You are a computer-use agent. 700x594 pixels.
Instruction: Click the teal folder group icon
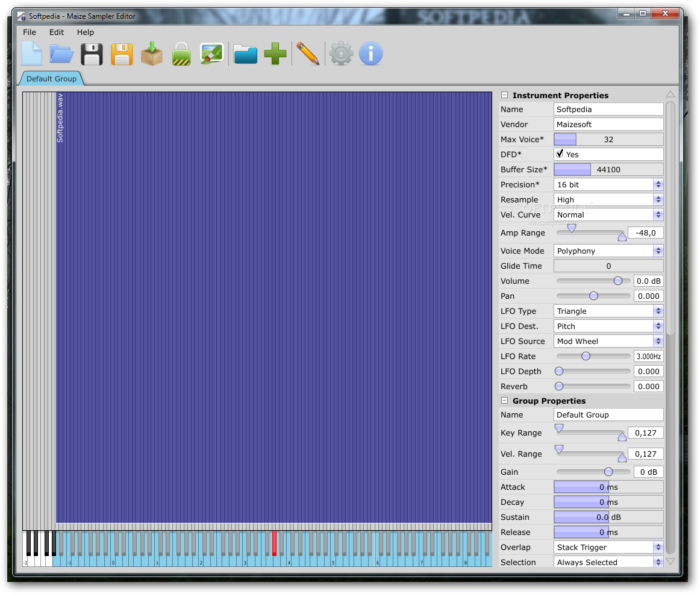[246, 54]
